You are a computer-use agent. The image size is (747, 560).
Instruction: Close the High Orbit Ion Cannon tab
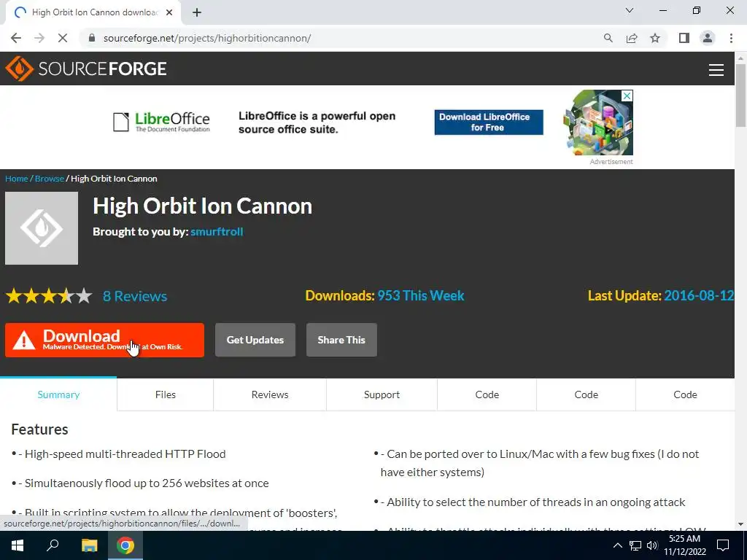tap(169, 12)
